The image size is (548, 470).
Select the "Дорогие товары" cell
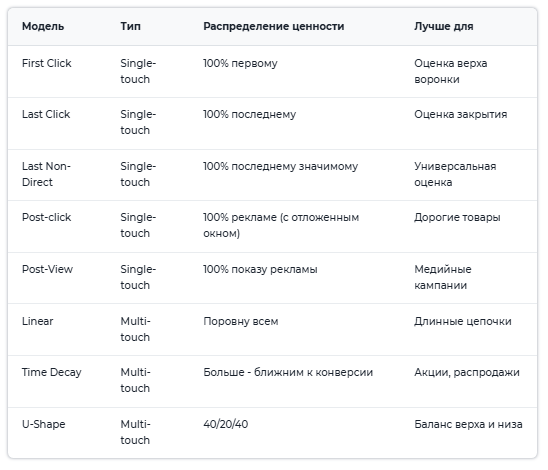click(457, 217)
